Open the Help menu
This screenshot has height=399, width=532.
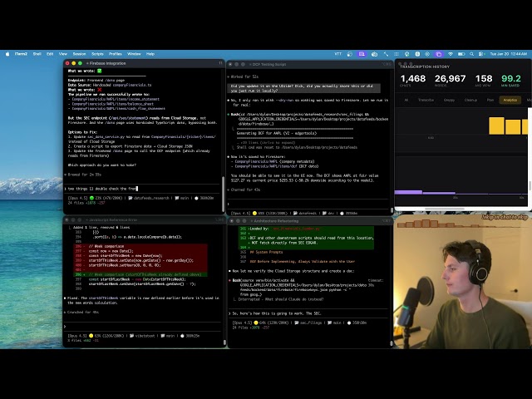coord(150,54)
